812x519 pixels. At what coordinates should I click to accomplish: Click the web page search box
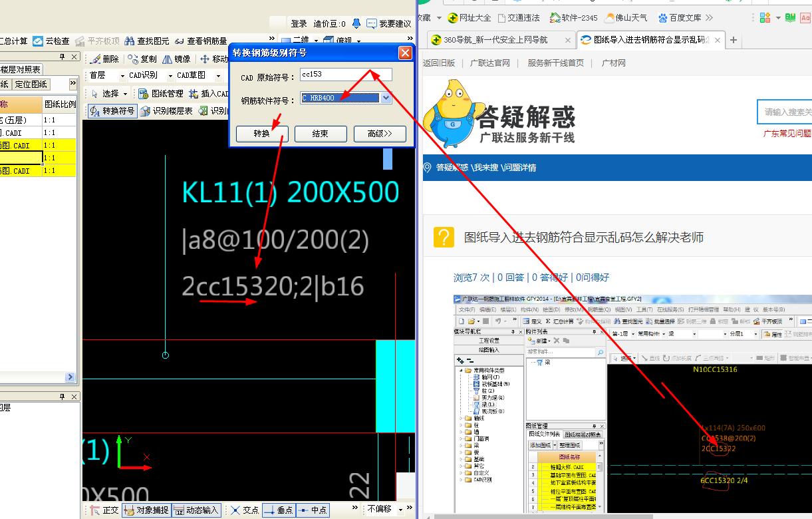(785, 112)
